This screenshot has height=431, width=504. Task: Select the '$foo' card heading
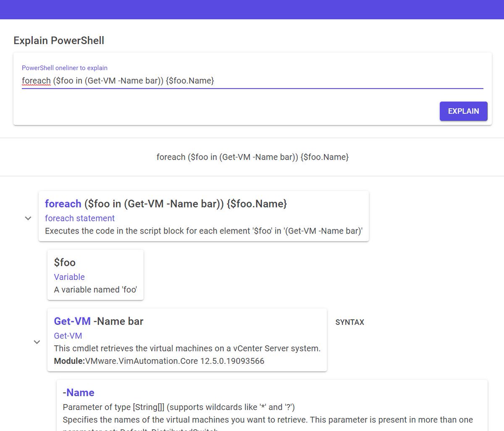[x=65, y=263]
